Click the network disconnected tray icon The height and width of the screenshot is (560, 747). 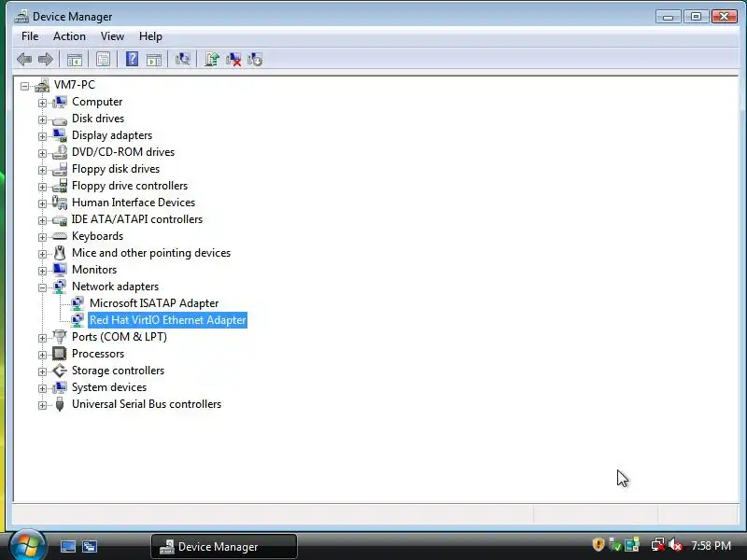tap(658, 545)
